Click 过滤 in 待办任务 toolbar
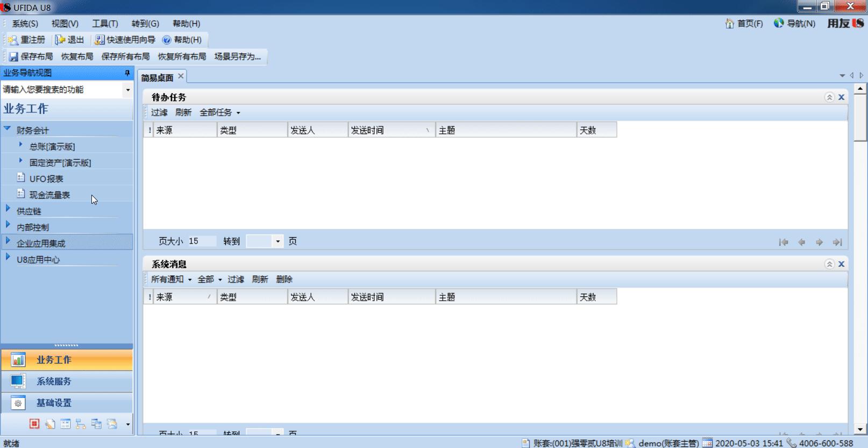 [159, 112]
